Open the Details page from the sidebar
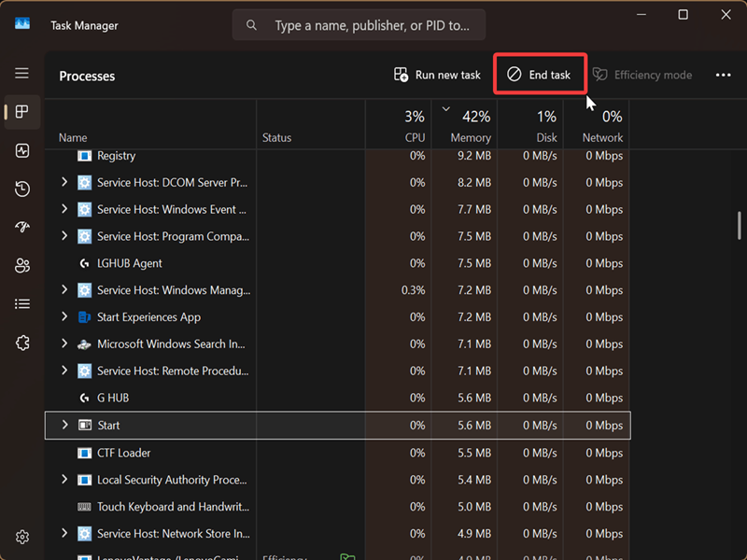 coord(21,304)
